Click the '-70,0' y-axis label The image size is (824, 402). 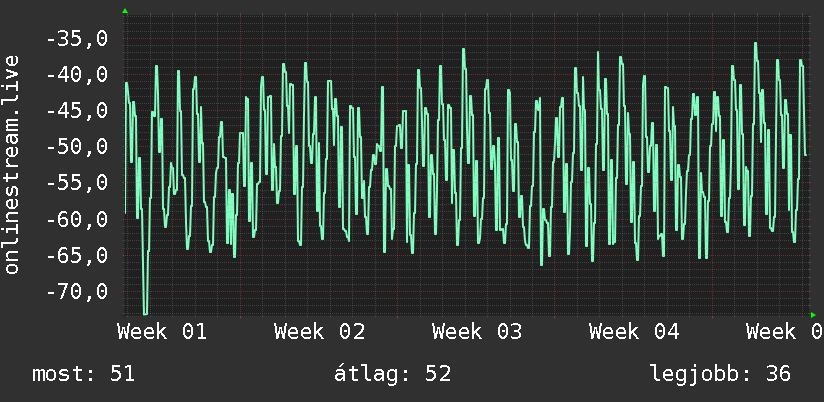click(77, 291)
